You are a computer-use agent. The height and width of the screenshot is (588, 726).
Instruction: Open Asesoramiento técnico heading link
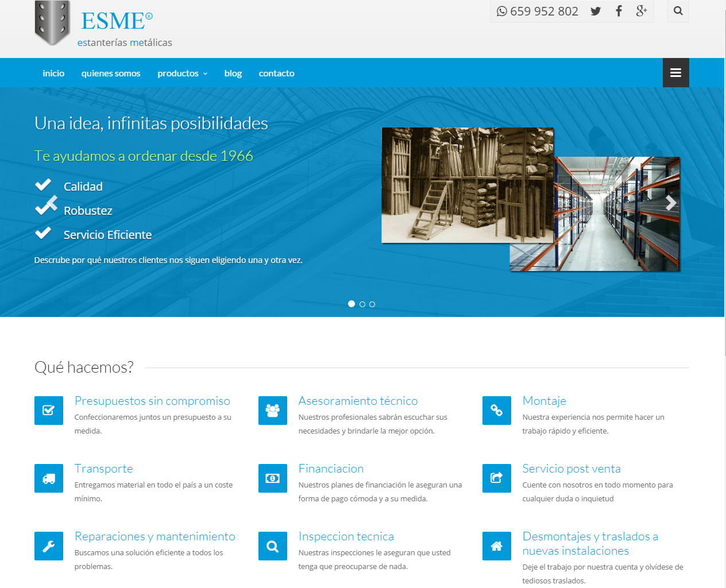pyautogui.click(x=358, y=401)
